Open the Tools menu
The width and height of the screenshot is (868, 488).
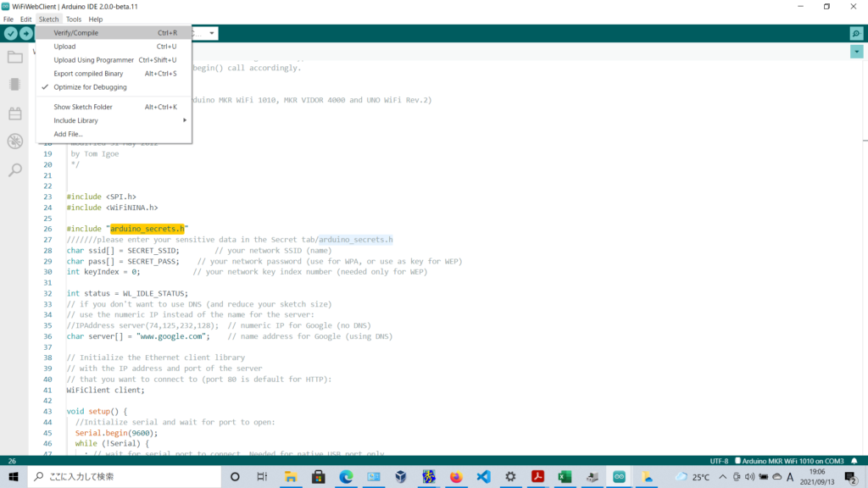pos(74,19)
